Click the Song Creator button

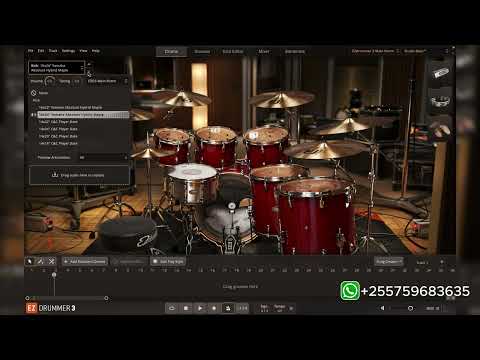[x=389, y=261]
